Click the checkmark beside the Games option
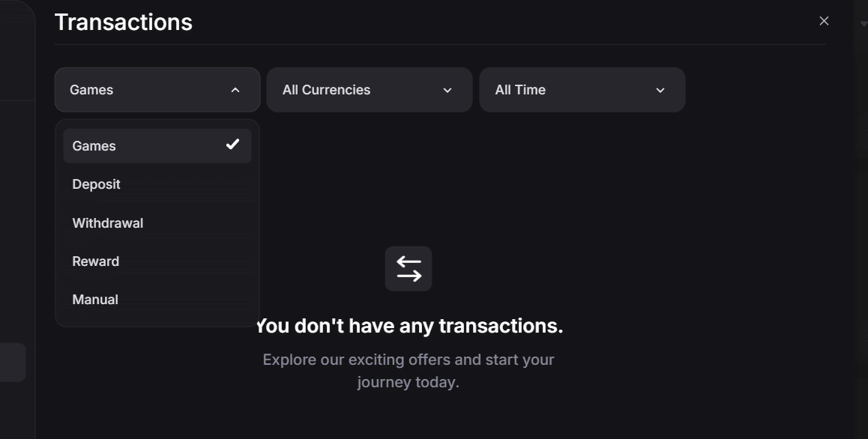 coord(233,145)
